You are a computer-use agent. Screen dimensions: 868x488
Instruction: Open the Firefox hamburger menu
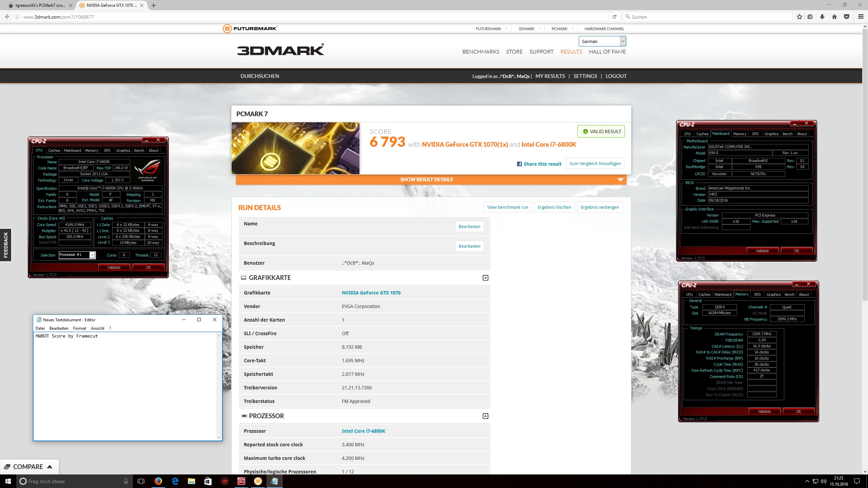861,17
